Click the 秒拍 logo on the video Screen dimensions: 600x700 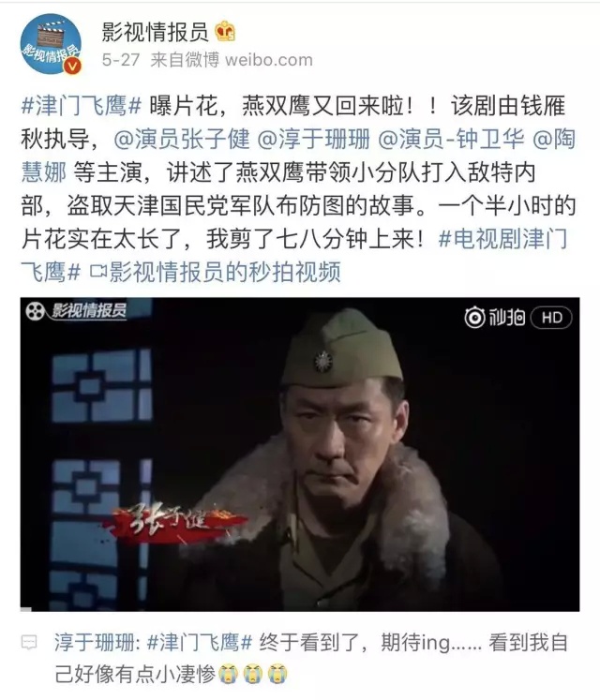point(495,318)
